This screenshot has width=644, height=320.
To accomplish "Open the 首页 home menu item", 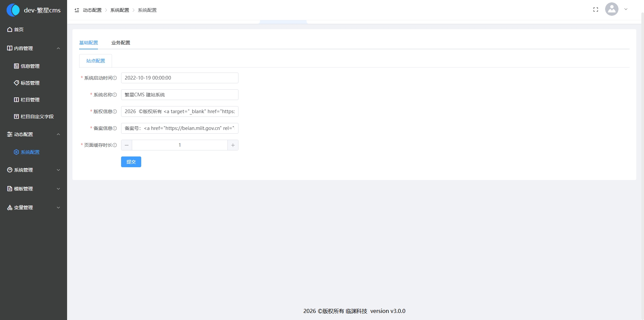I will point(19,30).
